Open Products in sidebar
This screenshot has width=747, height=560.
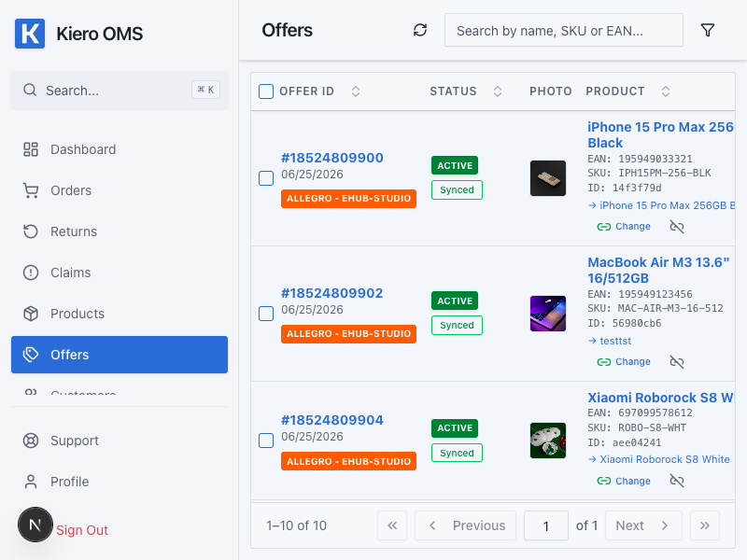click(120, 314)
